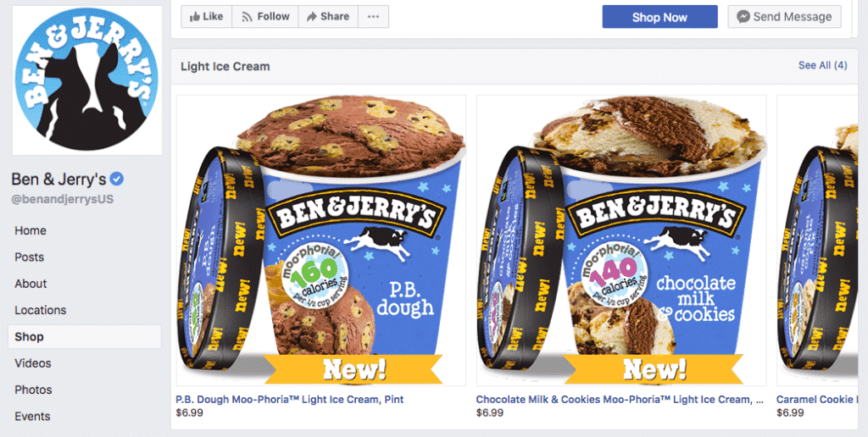Viewport: 868px width, 437px height.
Task: Open the P.B. Dough pint product image
Action: 321,240
